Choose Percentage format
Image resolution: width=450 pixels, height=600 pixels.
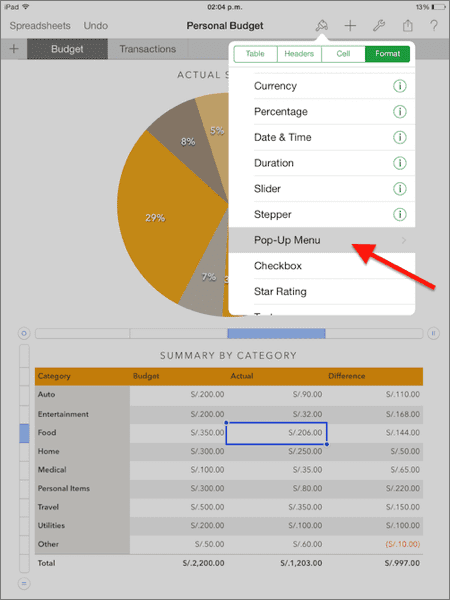click(x=322, y=112)
